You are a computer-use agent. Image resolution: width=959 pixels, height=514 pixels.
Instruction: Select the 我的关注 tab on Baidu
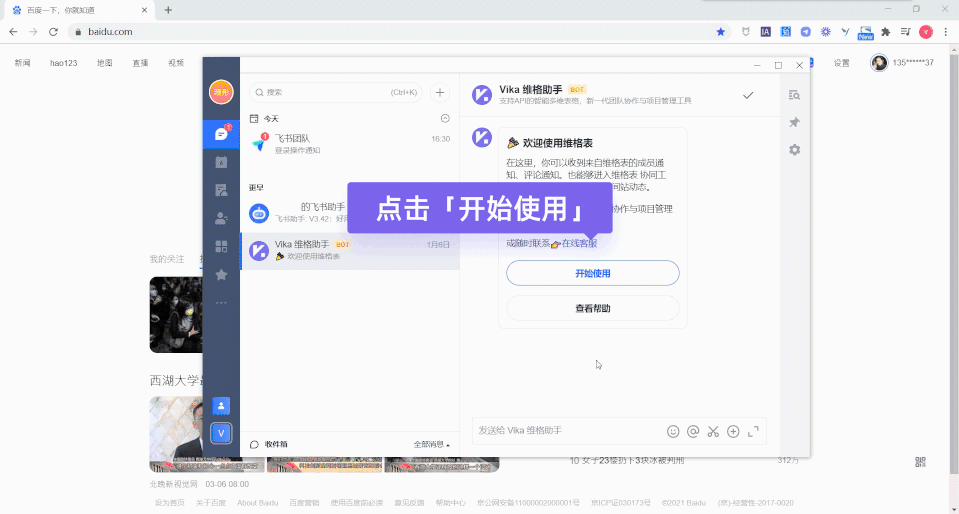coord(167,259)
